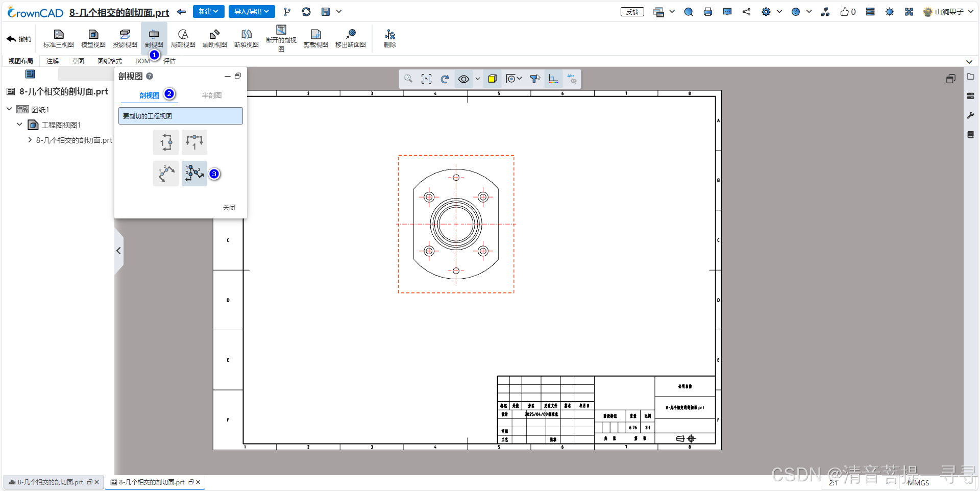
Task: Toggle the yellow cube shaded display
Action: click(493, 79)
